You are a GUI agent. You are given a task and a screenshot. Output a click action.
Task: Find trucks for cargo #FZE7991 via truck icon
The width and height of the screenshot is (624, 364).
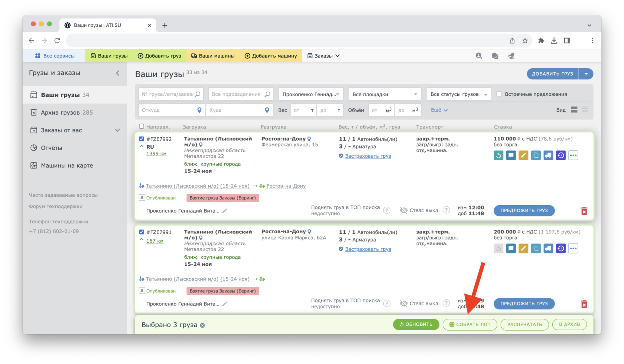pos(548,249)
